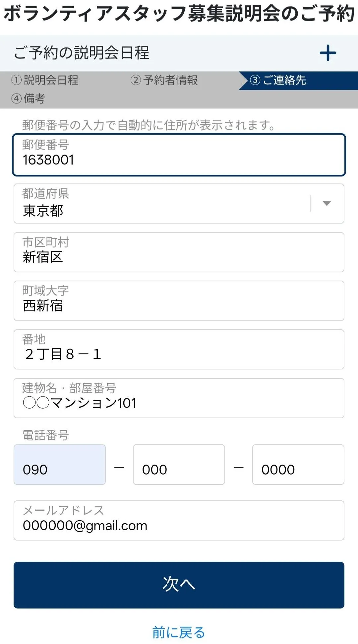Click the page title ボランティアスタッフ募集説明会のご予約

click(x=179, y=14)
